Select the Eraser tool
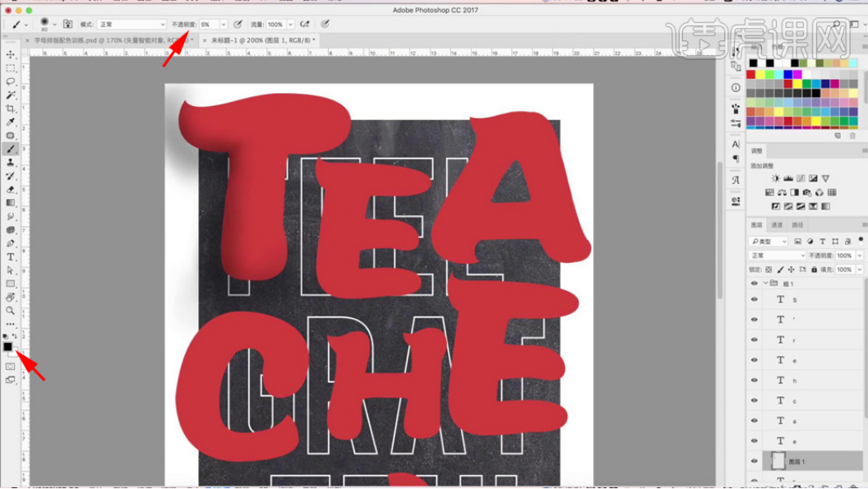 tap(11, 189)
